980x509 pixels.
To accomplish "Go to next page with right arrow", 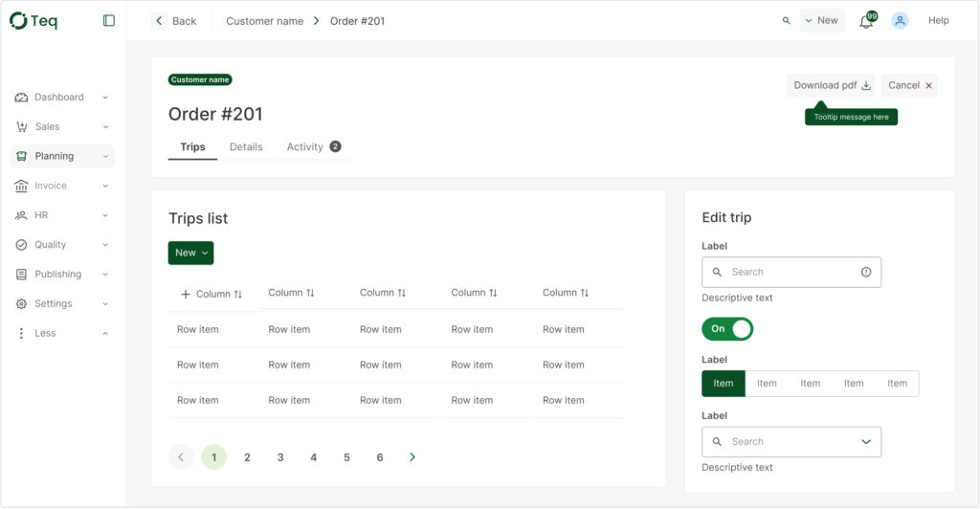I will pyautogui.click(x=412, y=457).
